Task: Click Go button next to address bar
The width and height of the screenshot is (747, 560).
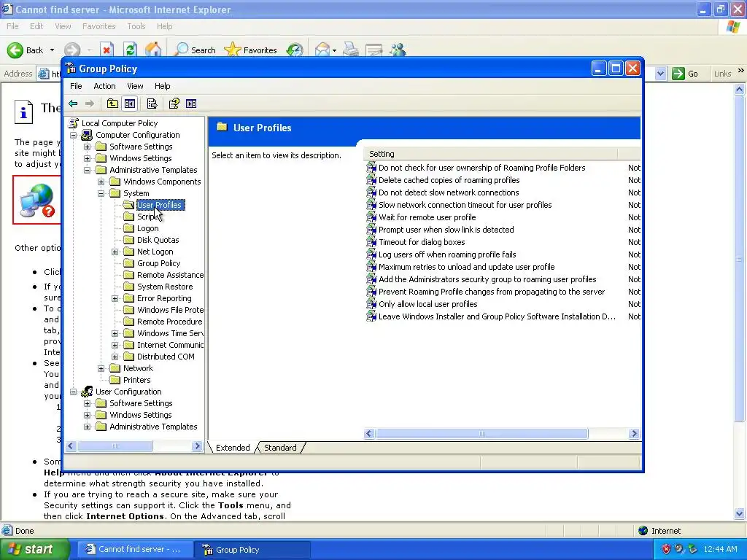Action: (685, 74)
